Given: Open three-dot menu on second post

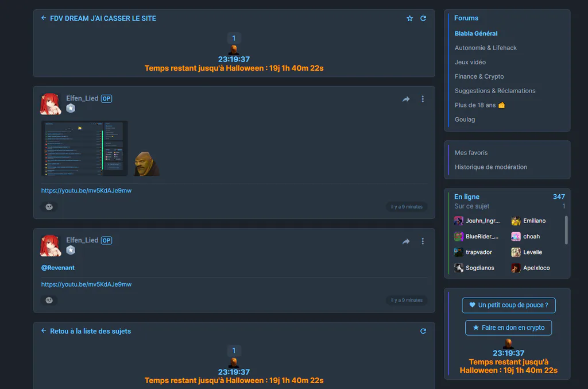Looking at the screenshot, I should 423,241.
